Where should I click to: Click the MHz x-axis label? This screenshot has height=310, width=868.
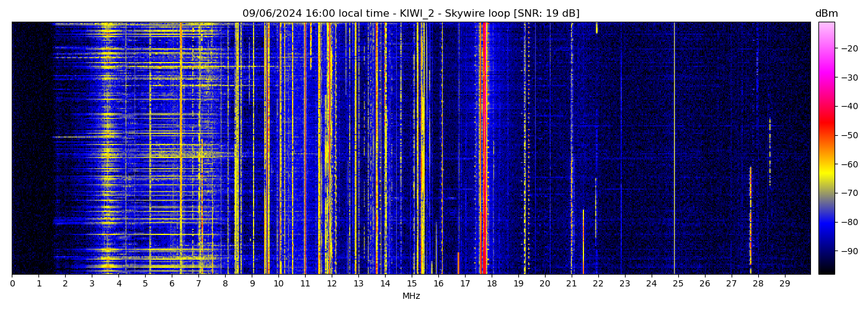[x=411, y=296]
